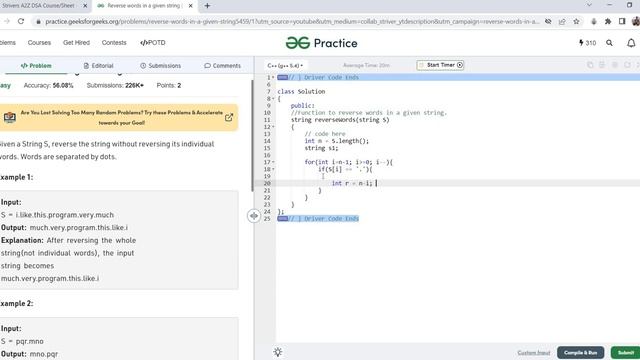Screen dimensions: 640x360
Task: Open a new browser tab
Action: pos(207,6)
